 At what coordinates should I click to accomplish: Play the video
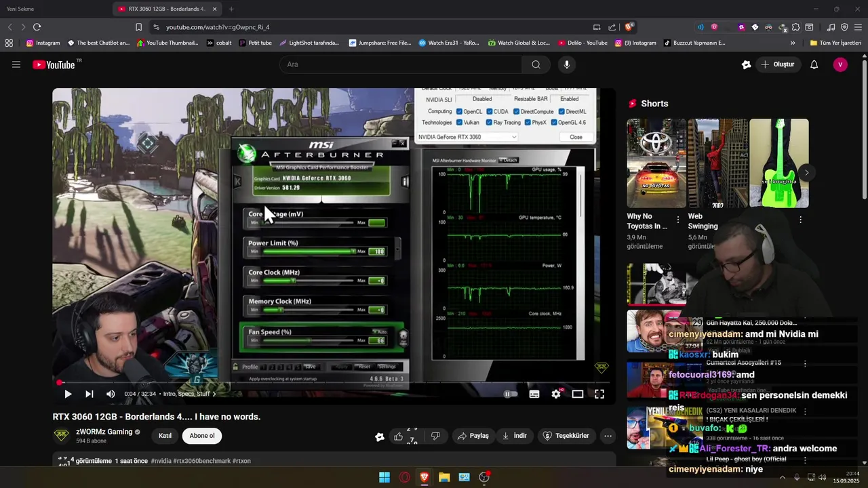68,394
